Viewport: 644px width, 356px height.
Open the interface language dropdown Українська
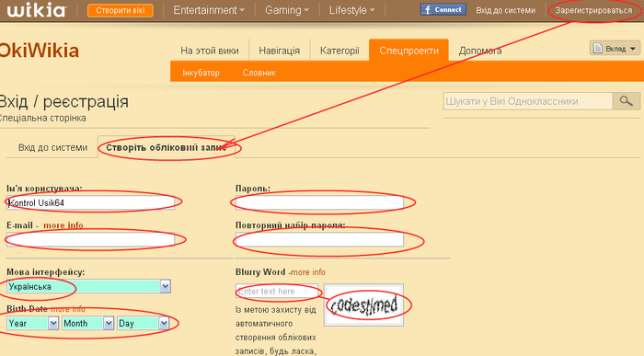pyautogui.click(x=88, y=287)
